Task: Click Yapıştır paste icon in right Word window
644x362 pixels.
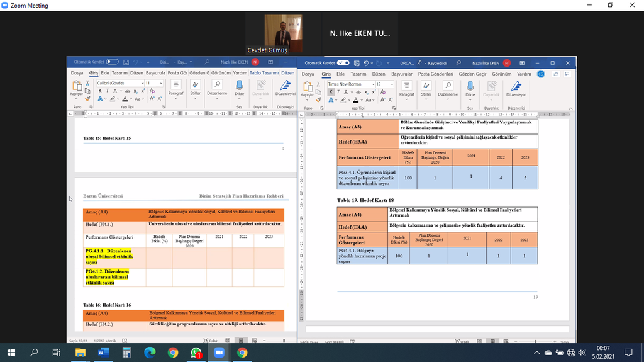Action: tap(307, 86)
